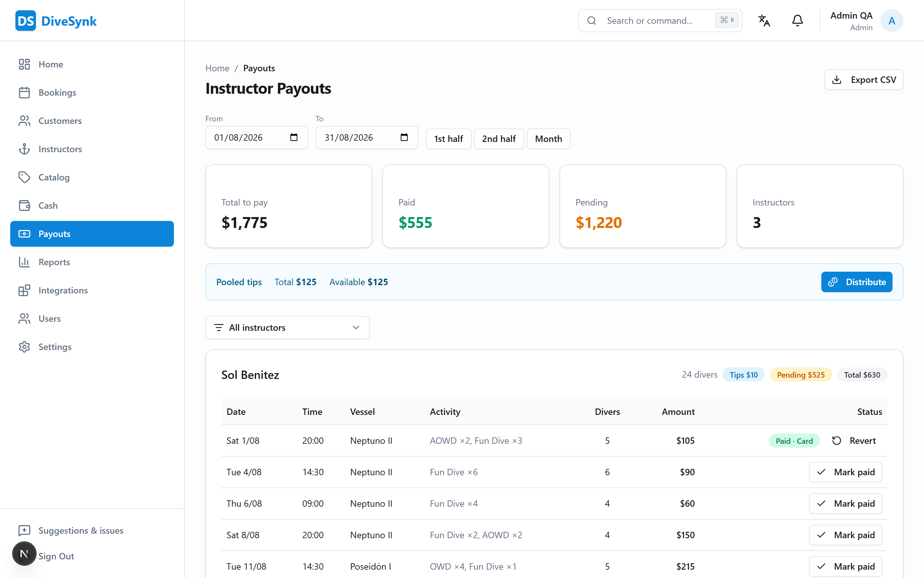Image resolution: width=924 pixels, height=578 pixels.
Task: Expand the All instructors filter dropdown
Action: click(287, 328)
